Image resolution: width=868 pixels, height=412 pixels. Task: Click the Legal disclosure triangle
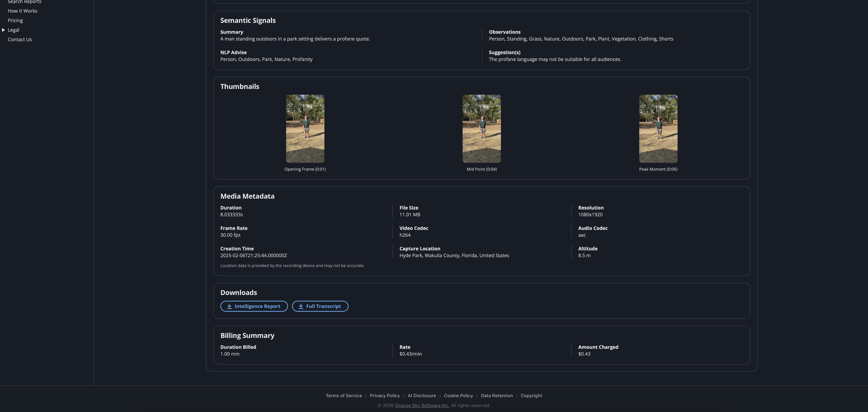(3, 30)
